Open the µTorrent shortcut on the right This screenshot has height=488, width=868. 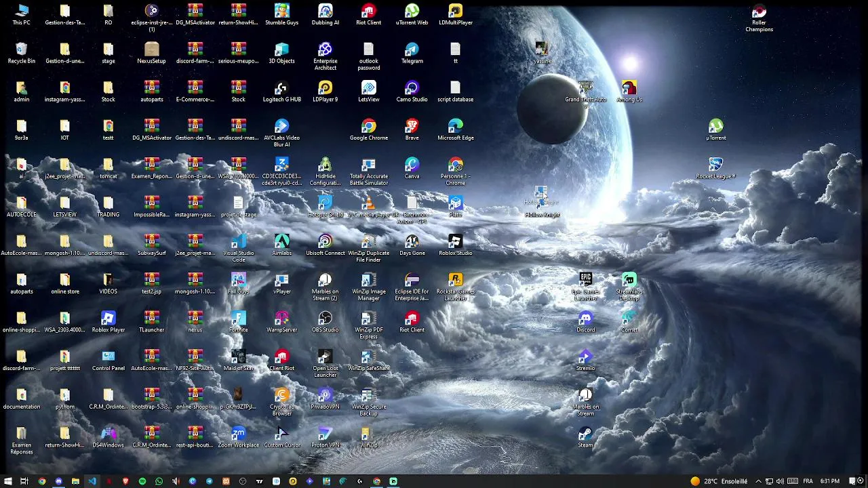coord(715,130)
